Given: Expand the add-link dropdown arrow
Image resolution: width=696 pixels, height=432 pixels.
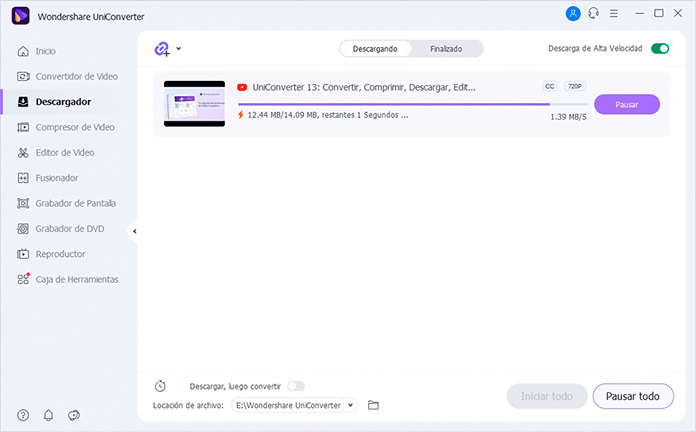Looking at the screenshot, I should click(x=178, y=48).
